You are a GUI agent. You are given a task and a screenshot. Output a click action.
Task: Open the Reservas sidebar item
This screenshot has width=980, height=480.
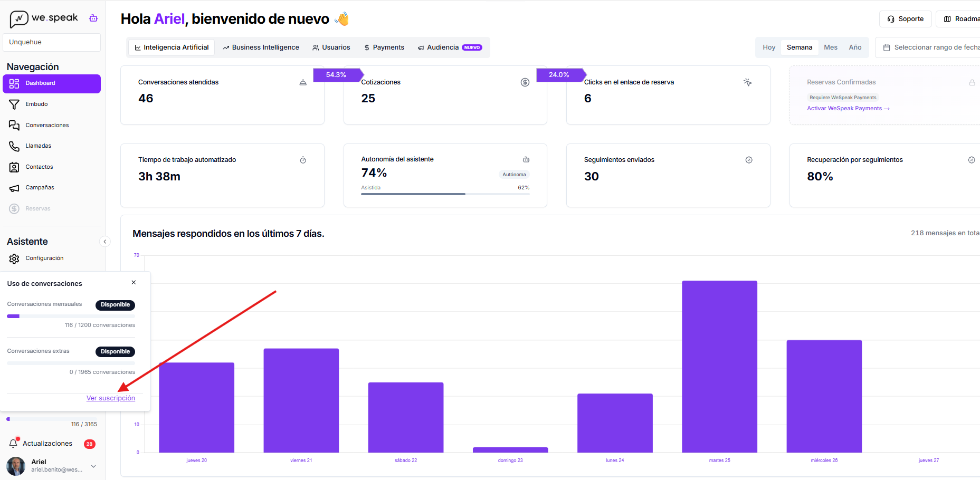coord(52,209)
